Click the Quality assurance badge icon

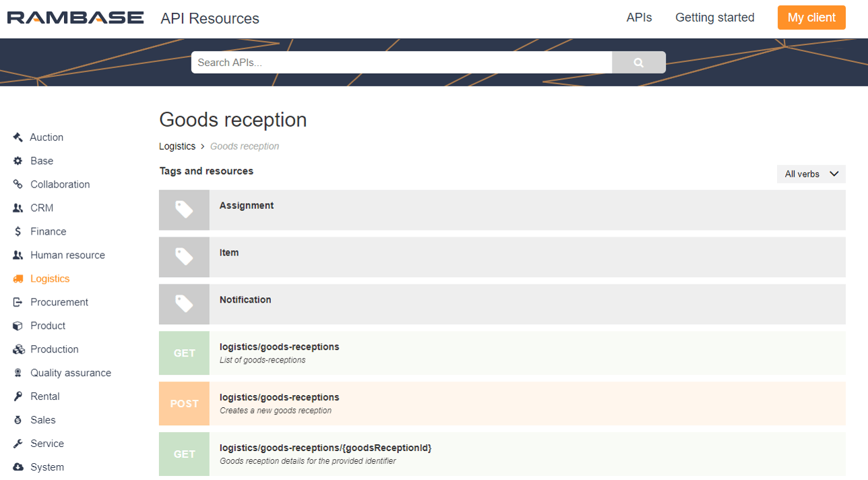tap(18, 373)
